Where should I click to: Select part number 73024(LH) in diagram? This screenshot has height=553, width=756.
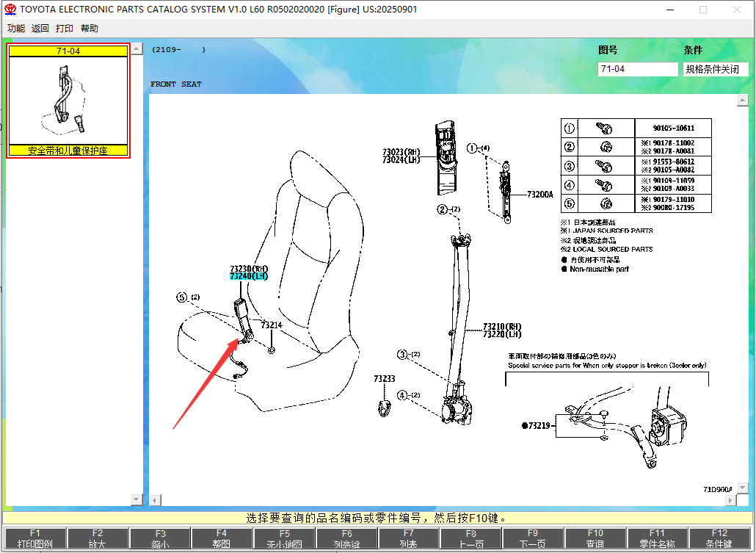pyautogui.click(x=401, y=159)
